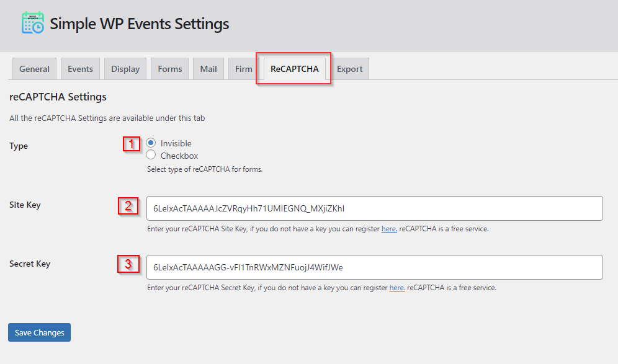Open the Export tab
618x364 pixels.
coord(349,69)
